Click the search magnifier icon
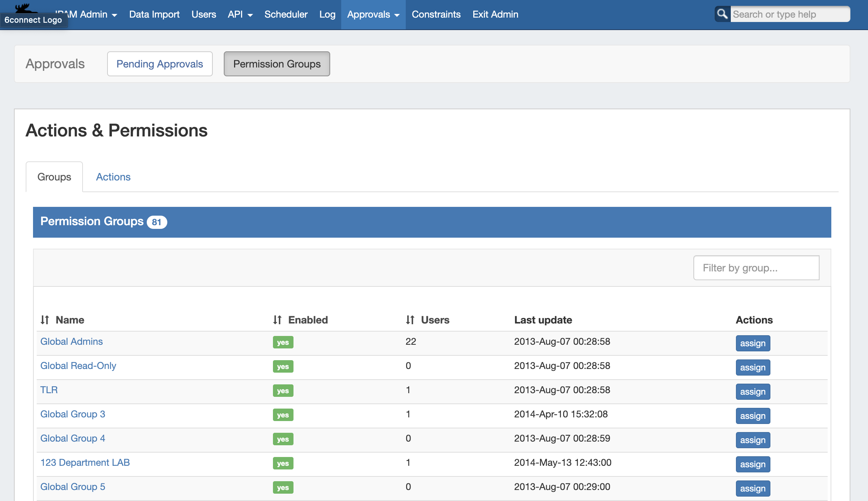The height and width of the screenshot is (501, 868). click(x=722, y=14)
